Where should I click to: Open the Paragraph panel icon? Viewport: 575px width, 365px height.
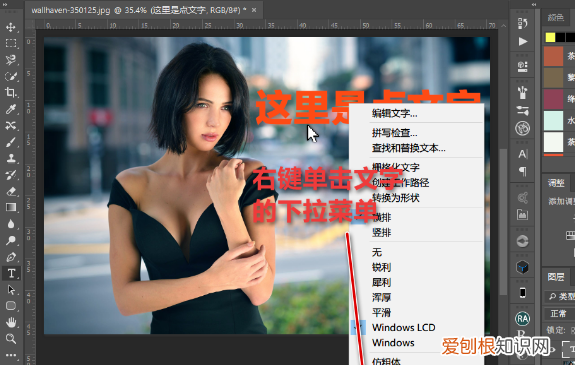point(523,171)
